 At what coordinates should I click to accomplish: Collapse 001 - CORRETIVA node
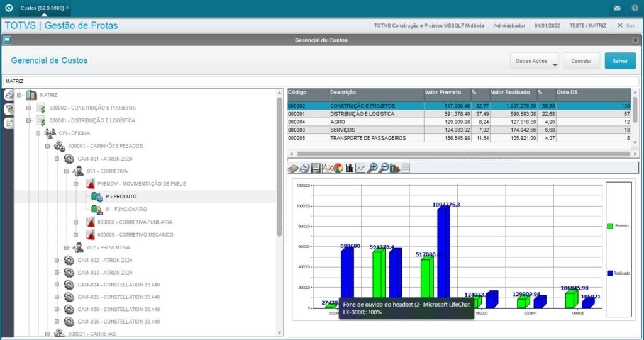[67, 171]
